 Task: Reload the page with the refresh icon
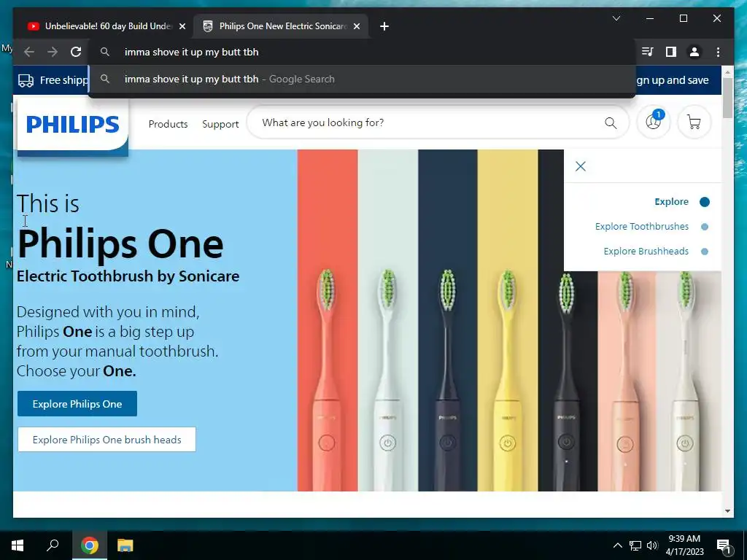point(76,52)
